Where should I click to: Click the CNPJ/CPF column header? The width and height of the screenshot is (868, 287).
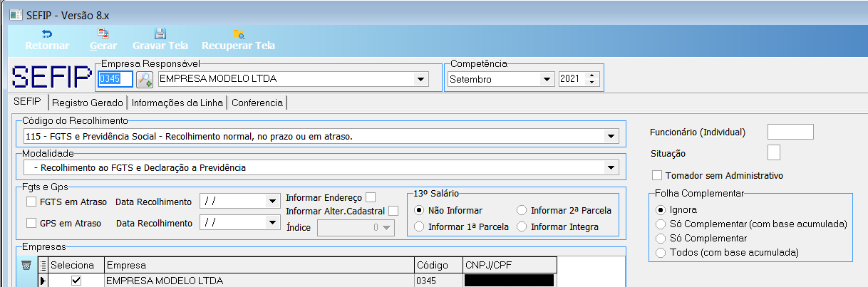tap(510, 265)
